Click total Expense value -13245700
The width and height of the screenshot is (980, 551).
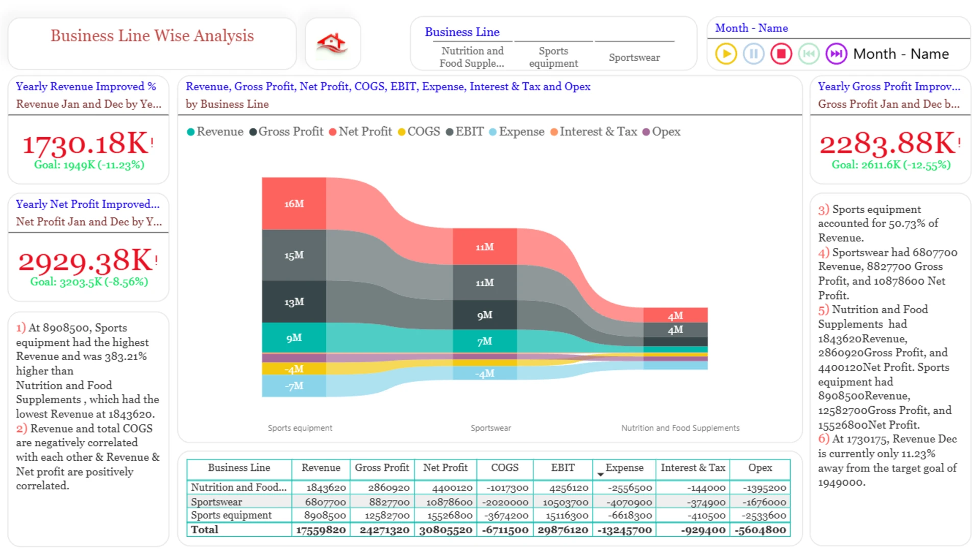pyautogui.click(x=625, y=530)
